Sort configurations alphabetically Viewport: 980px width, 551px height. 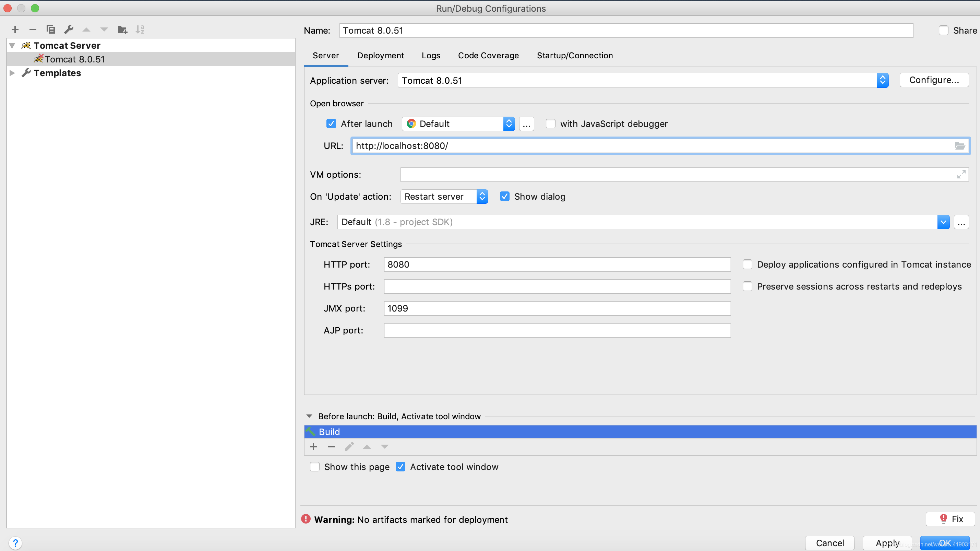pos(140,29)
